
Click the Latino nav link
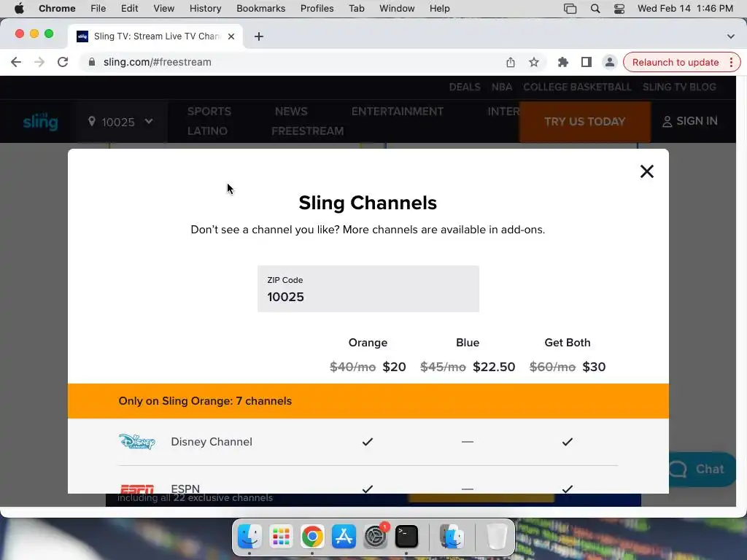point(207,131)
